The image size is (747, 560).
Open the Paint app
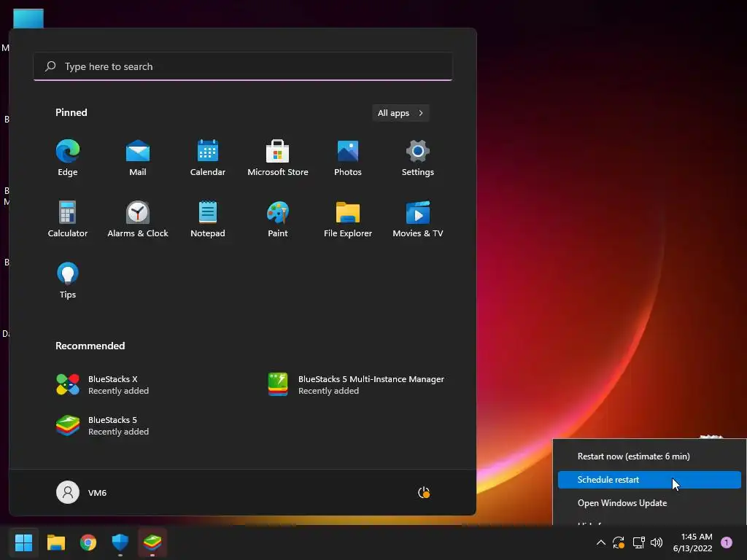coord(278,219)
